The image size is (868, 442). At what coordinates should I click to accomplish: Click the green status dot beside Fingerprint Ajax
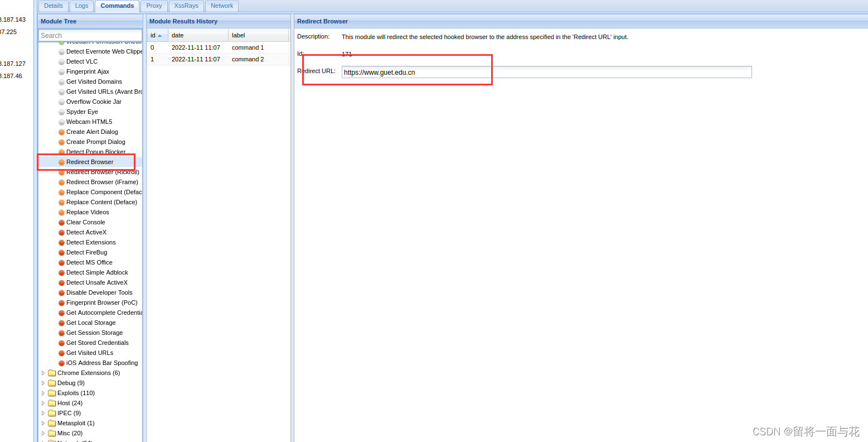[61, 71]
